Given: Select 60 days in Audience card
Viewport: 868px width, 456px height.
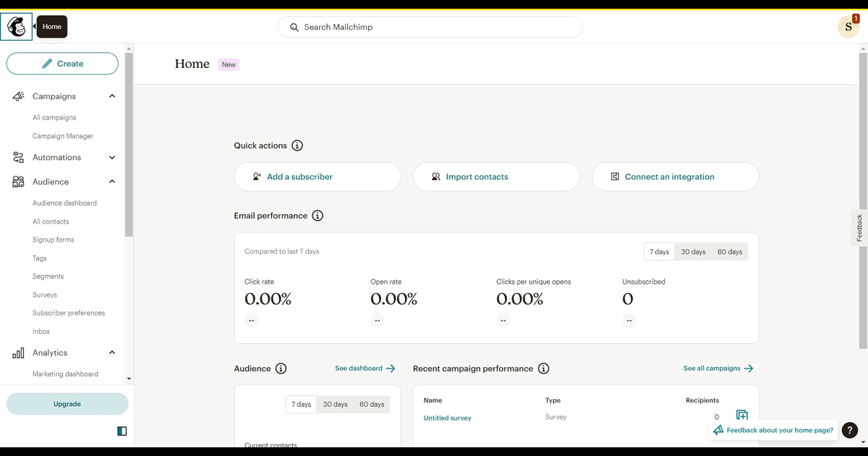Looking at the screenshot, I should pyautogui.click(x=372, y=405).
